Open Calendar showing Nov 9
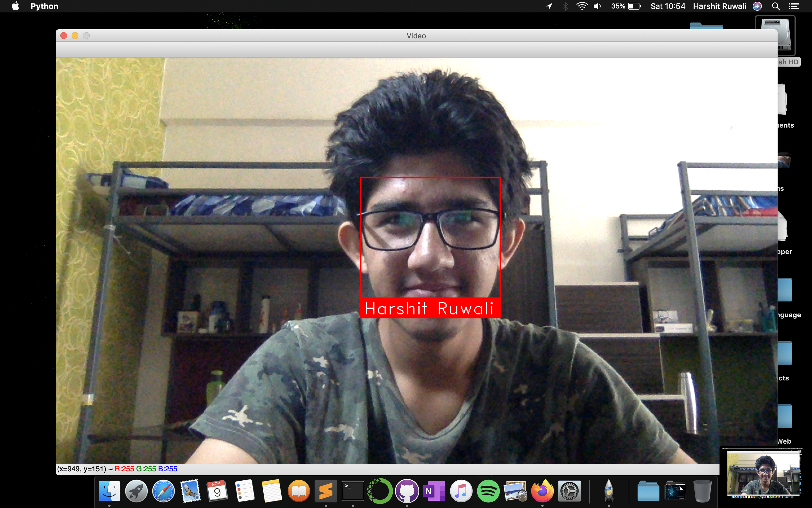This screenshot has width=812, height=508. (x=217, y=491)
